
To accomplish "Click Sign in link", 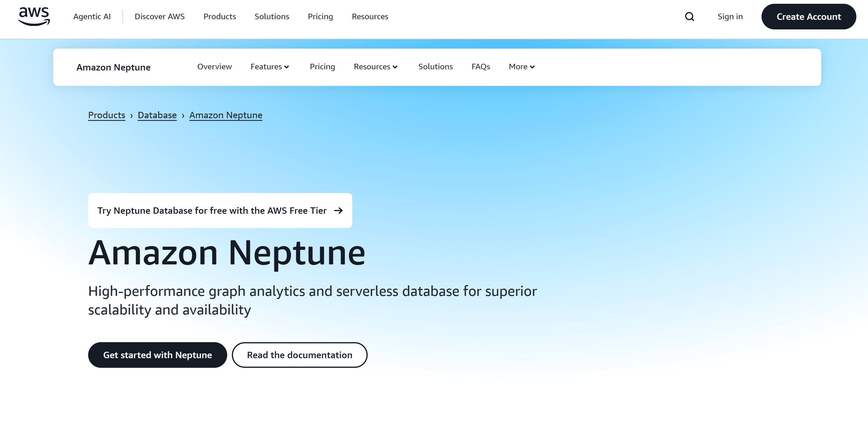I will [730, 17].
